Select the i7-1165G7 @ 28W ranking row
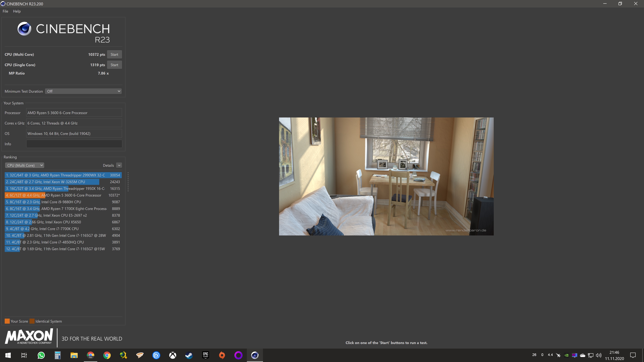Viewport: 644px width, 362px height. tap(63, 236)
